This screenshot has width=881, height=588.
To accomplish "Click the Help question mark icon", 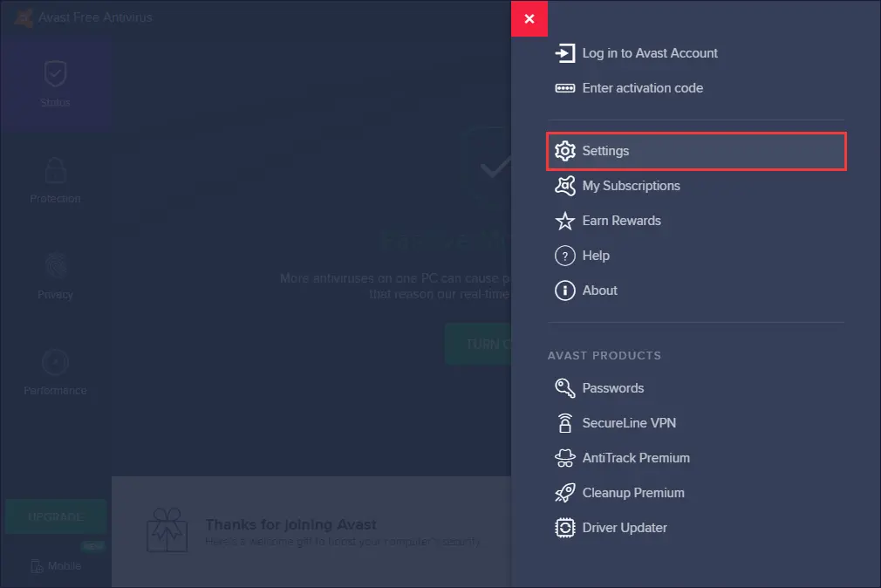I will [x=564, y=256].
